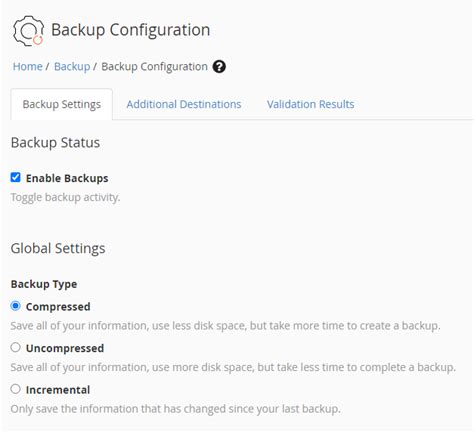Choose the Uncompressed radio button circle
474x433 pixels.
(15, 347)
